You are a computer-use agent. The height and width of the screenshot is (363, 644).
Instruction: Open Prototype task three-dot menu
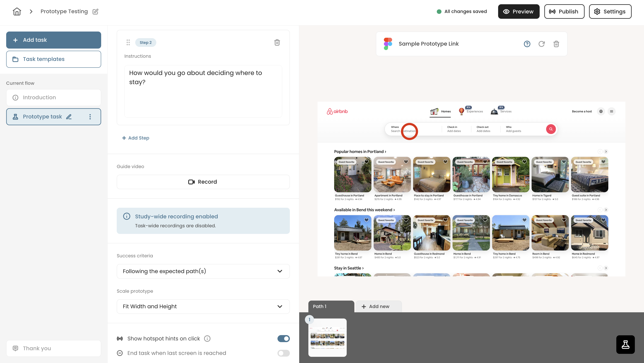[90, 117]
